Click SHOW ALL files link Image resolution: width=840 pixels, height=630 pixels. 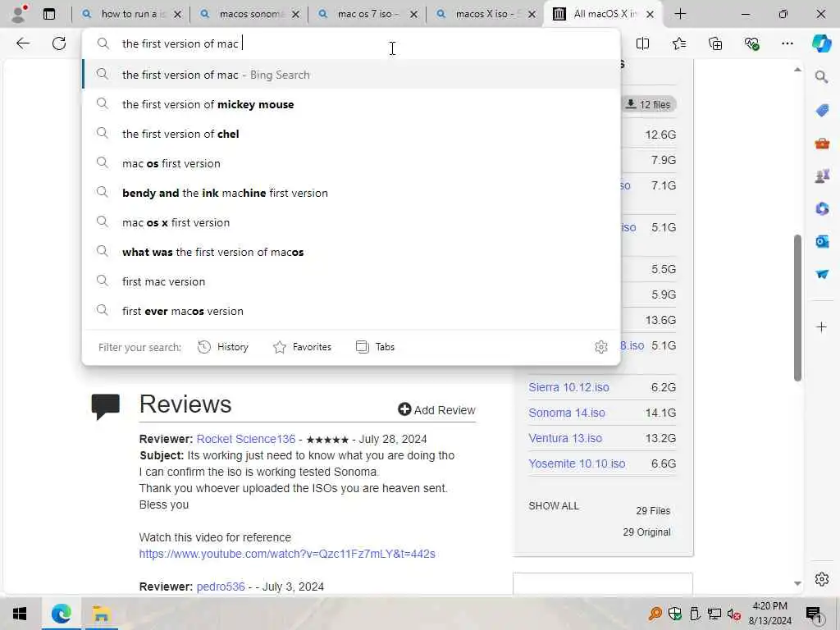(x=554, y=505)
